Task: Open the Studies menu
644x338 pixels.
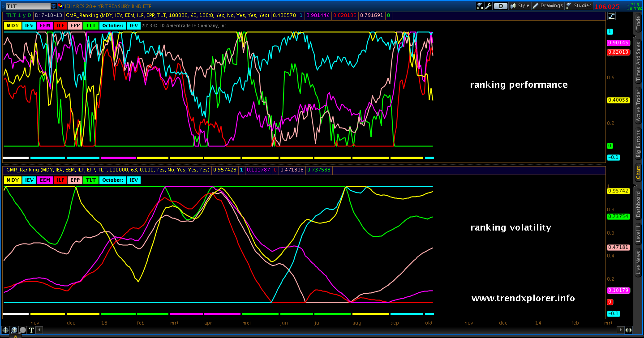Action: click(579, 6)
